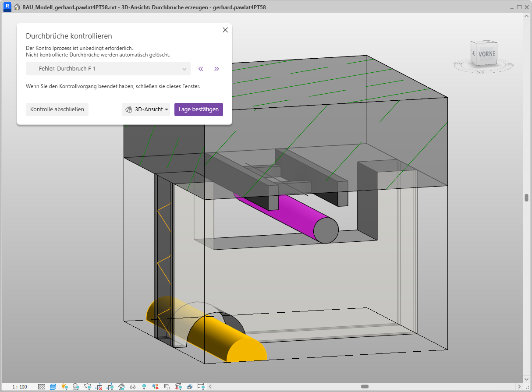Toggle shadows on or off

[x=76, y=387]
